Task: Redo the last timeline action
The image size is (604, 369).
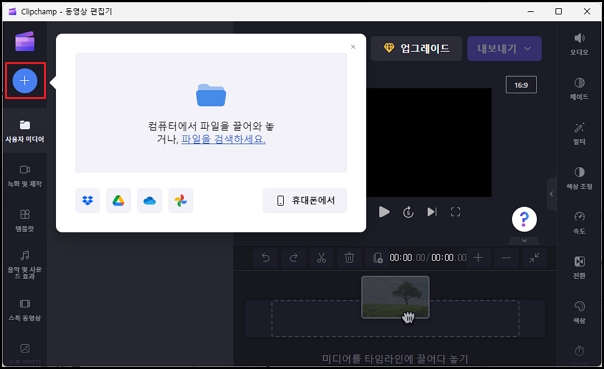Action: point(294,258)
